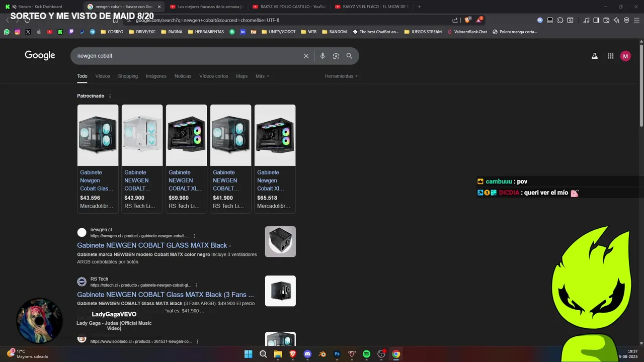Screen dimensions: 644x362
Task: Open the Telegram bookmark icon
Action: pos(93,32)
